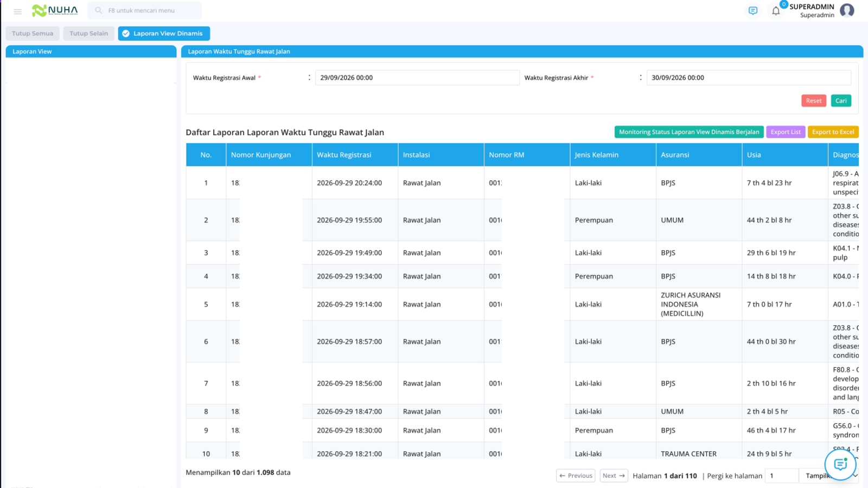Focus the F8 menu search field
Viewport: 868px width, 488px height.
pyautogui.click(x=145, y=10)
